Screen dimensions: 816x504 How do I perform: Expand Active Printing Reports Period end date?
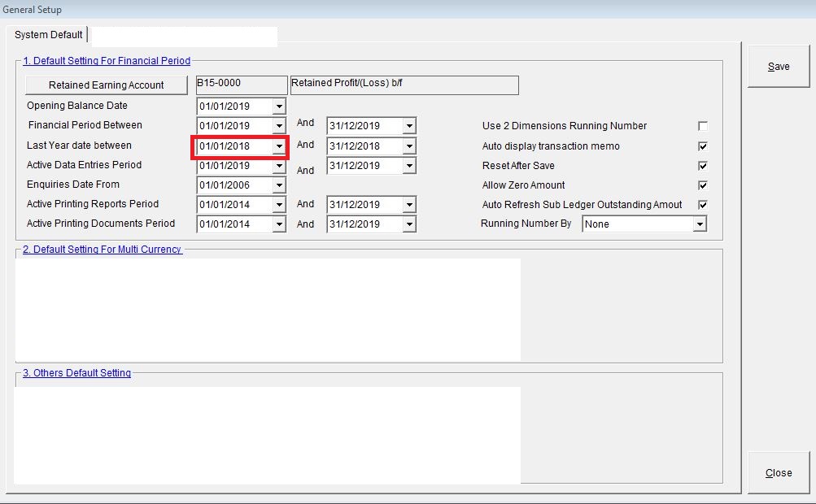pyautogui.click(x=409, y=205)
